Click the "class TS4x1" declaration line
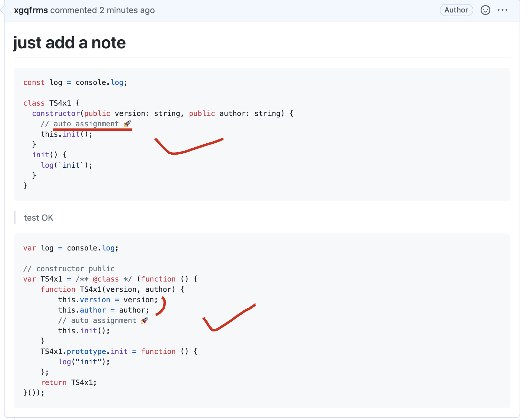 (51, 103)
